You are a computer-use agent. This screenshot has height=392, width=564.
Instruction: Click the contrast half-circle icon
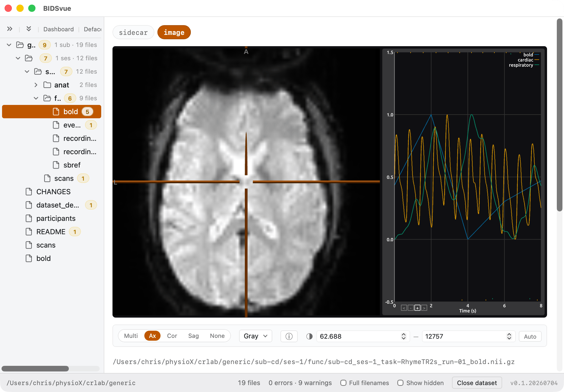click(x=309, y=336)
